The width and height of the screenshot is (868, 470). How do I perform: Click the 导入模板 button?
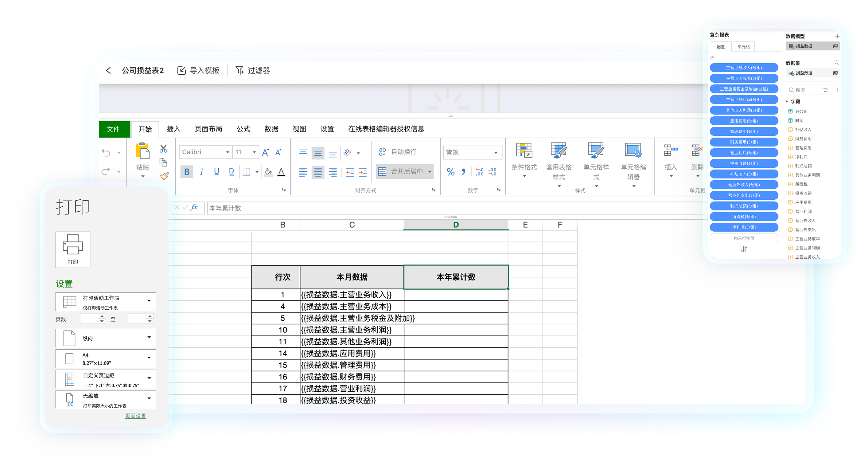tap(198, 70)
